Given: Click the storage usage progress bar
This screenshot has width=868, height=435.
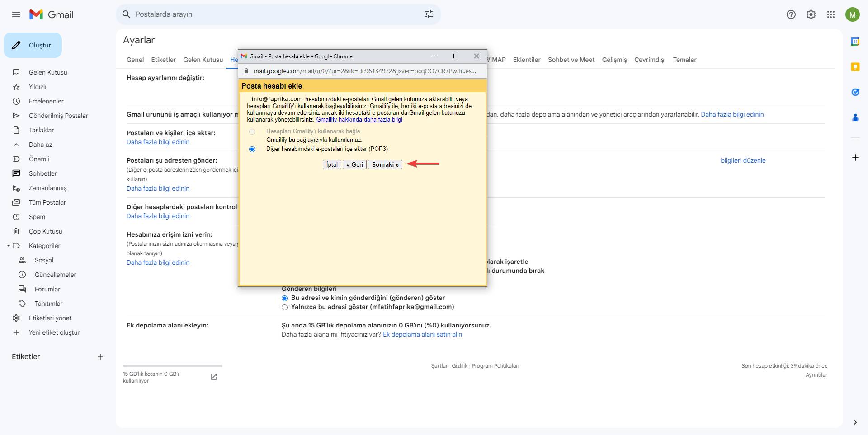Looking at the screenshot, I should [x=173, y=366].
